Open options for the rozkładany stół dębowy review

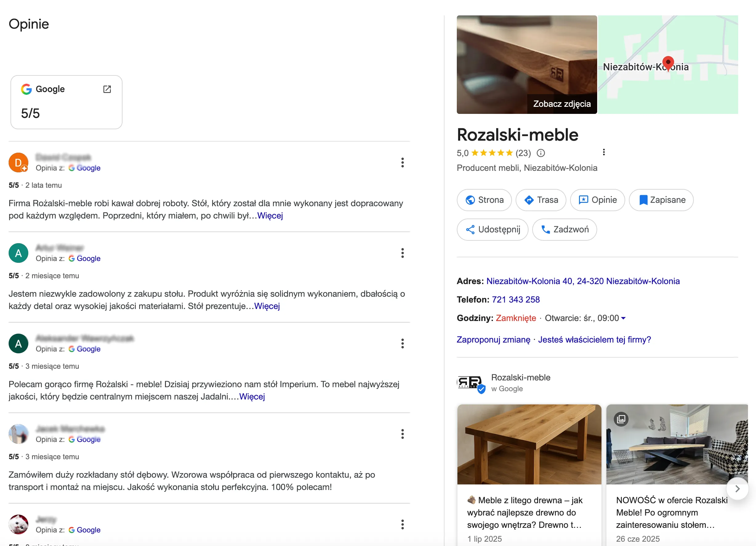pyautogui.click(x=402, y=434)
